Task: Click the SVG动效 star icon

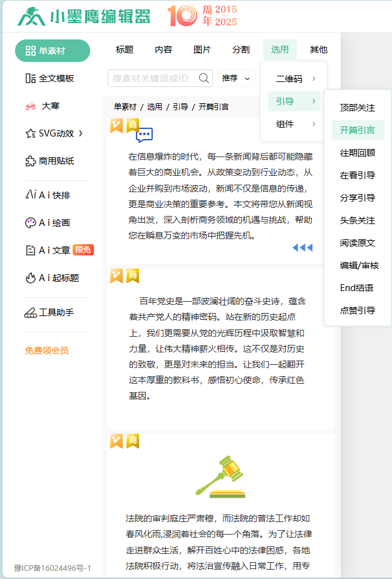Action: (30, 133)
